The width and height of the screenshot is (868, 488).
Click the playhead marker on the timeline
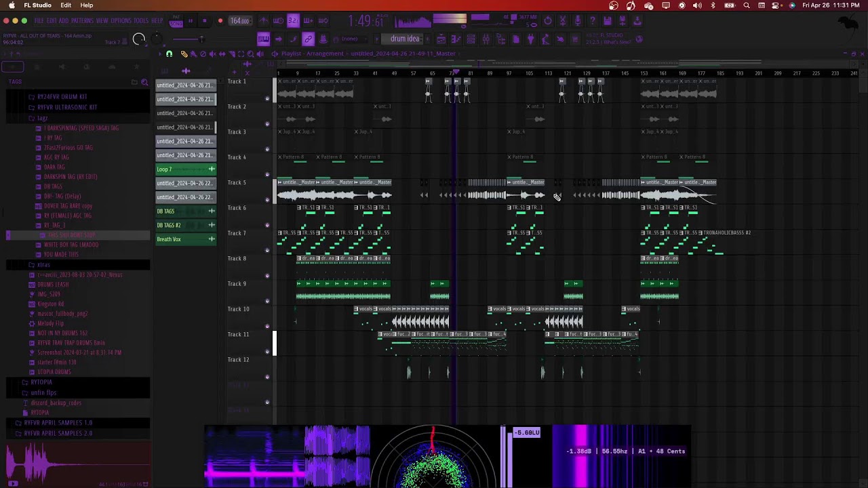click(x=456, y=72)
